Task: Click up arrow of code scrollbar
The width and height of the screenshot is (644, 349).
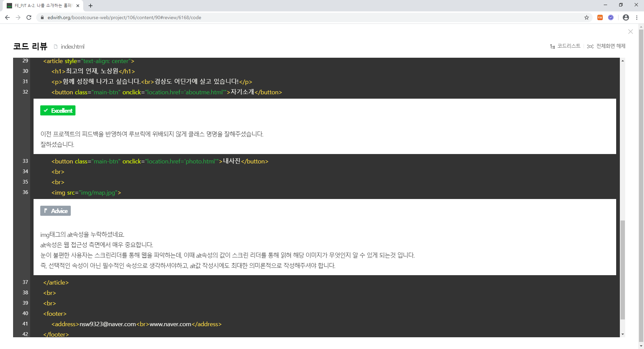Action: 623,61
